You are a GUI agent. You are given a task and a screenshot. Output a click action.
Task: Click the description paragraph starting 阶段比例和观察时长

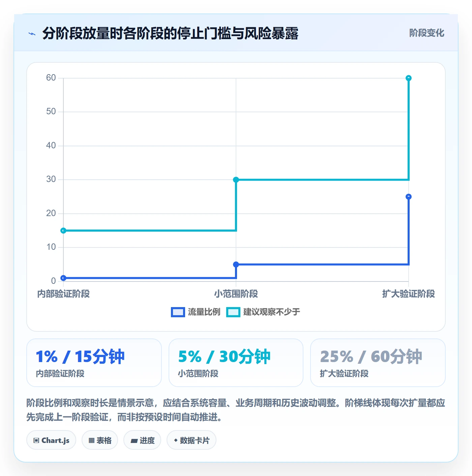pos(236,410)
